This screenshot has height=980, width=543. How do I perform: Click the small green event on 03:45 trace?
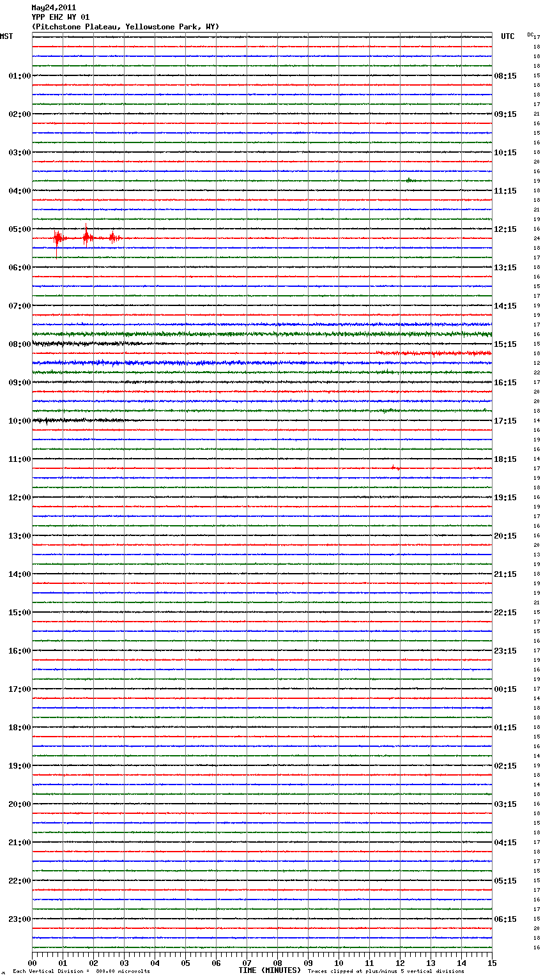(409, 180)
